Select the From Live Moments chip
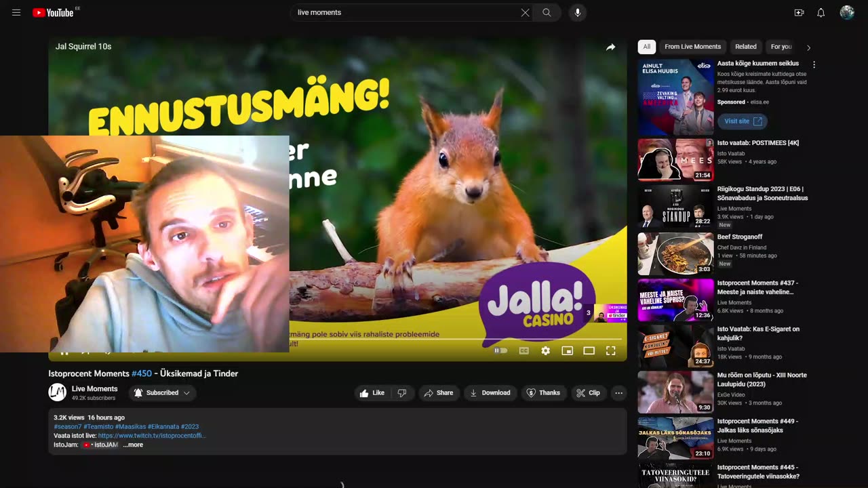This screenshot has height=488, width=868. pyautogui.click(x=692, y=47)
